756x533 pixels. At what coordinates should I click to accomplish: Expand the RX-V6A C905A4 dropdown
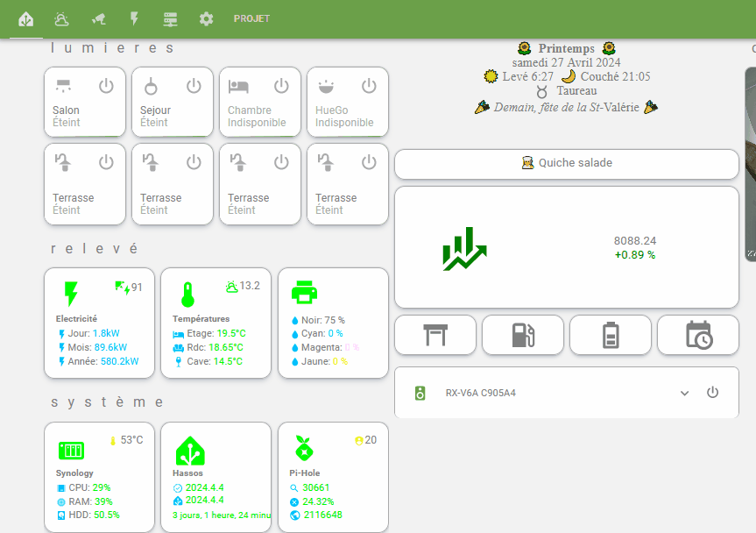pyautogui.click(x=684, y=393)
